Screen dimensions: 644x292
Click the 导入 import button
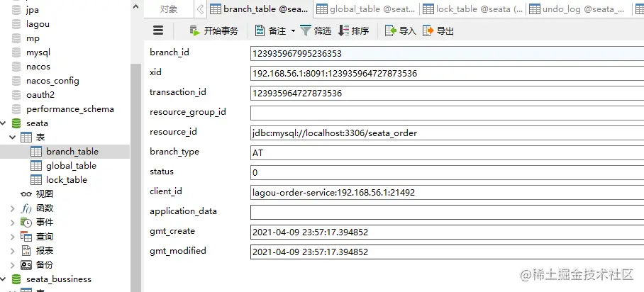[x=401, y=30]
